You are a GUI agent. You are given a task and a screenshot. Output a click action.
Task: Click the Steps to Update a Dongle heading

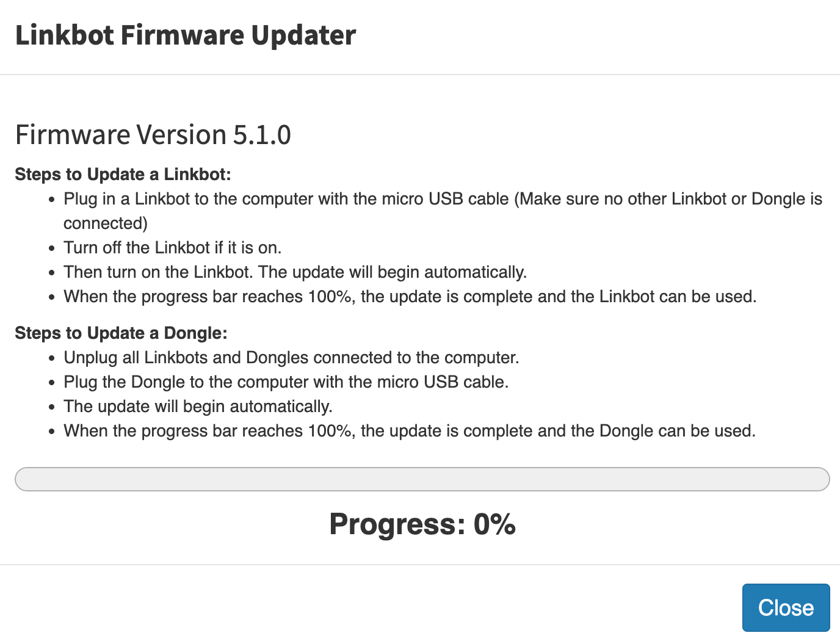click(x=121, y=333)
